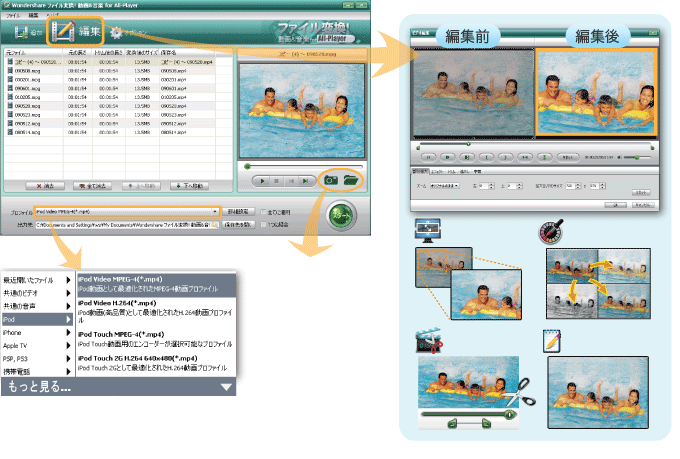680x459 pixels.
Task: Play the preview in main window
Action: pos(262,181)
